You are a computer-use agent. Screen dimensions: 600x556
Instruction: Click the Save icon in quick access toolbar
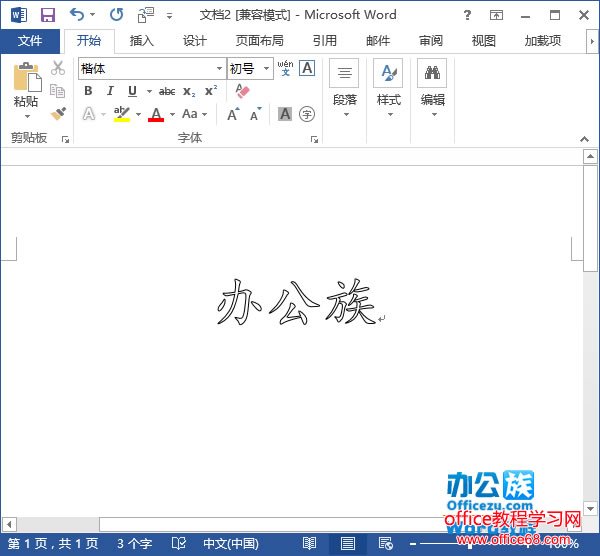click(48, 15)
